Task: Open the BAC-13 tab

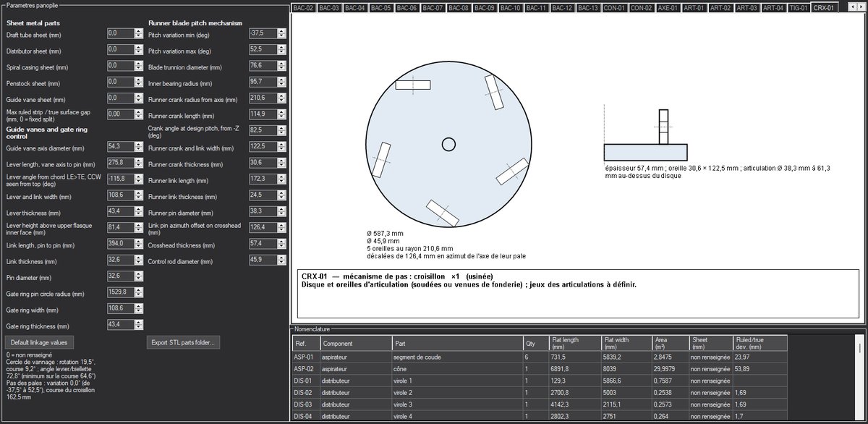Action: 589,8
